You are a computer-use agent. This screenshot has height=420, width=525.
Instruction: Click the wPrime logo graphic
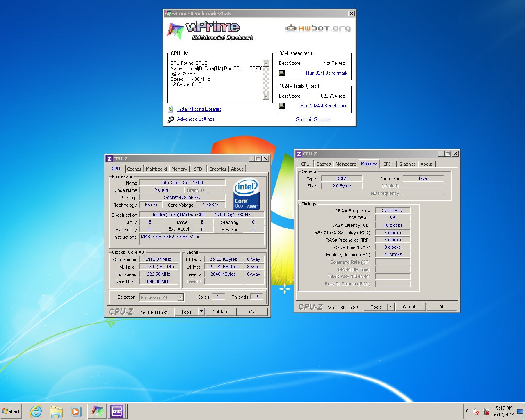[210, 31]
